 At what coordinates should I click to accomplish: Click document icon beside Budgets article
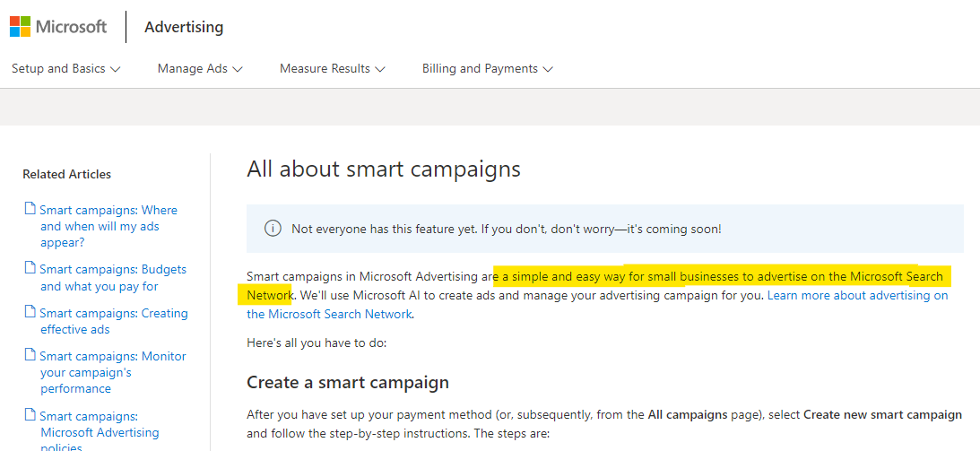click(30, 268)
